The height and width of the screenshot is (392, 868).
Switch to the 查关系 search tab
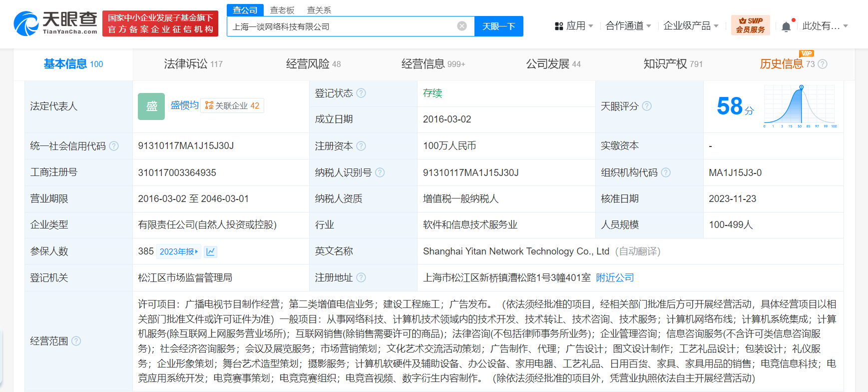[x=319, y=10]
